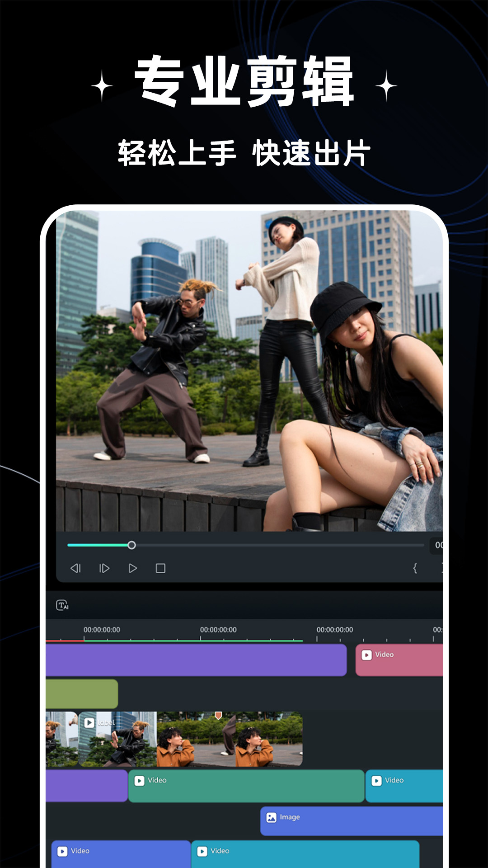The height and width of the screenshot is (868, 488).
Task: Click the video preview showing the dancers
Action: (249, 371)
